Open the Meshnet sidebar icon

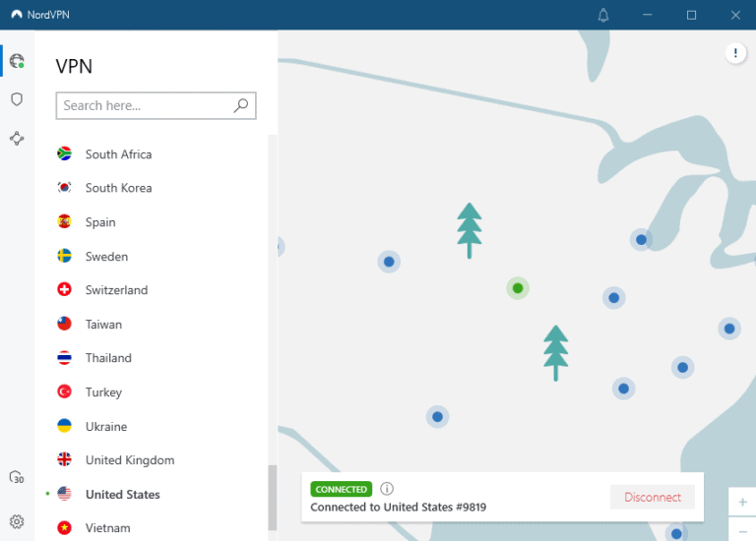coord(17,139)
